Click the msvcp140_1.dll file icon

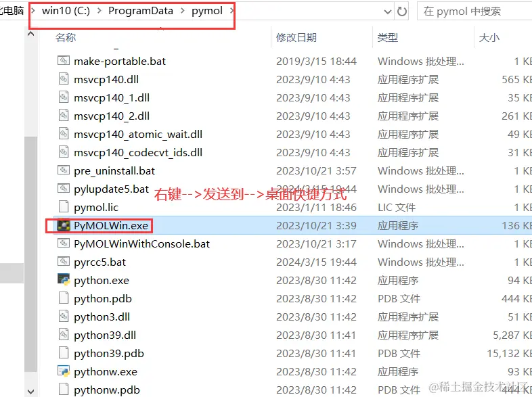pos(64,97)
